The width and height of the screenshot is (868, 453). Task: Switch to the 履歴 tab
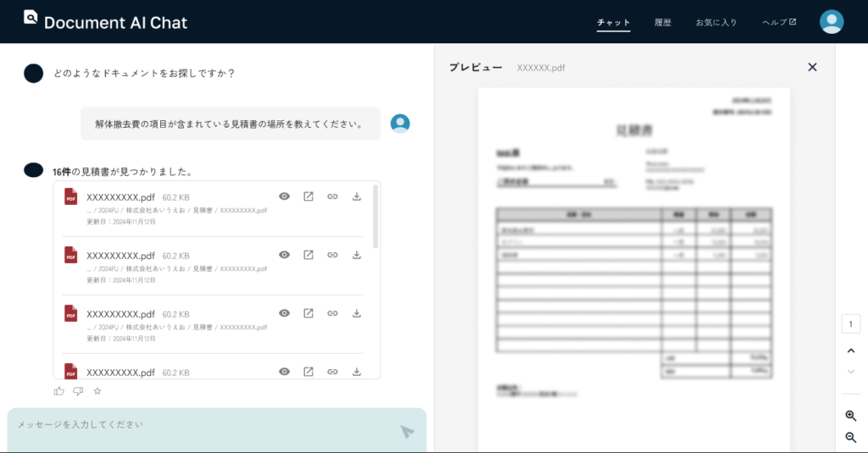coord(663,23)
